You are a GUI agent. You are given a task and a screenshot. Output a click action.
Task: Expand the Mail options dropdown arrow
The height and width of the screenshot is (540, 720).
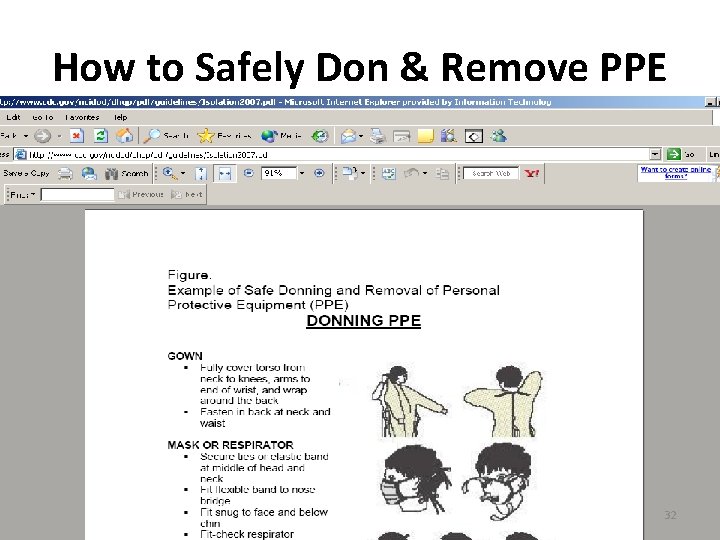coord(361,136)
